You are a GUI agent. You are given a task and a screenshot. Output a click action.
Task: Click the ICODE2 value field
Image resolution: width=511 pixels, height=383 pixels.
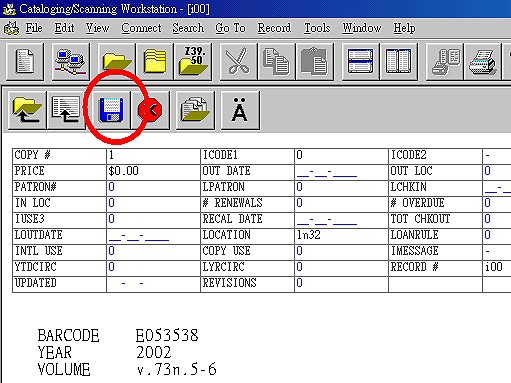pyautogui.click(x=497, y=156)
